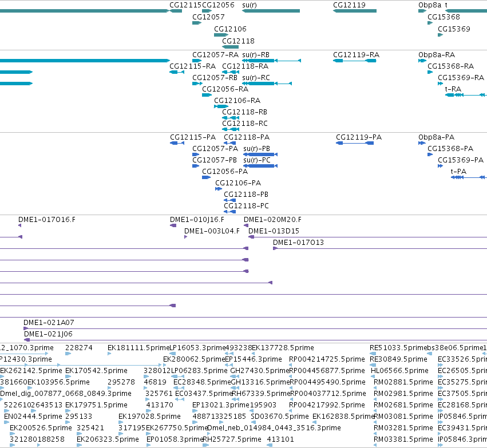Select clone DME1-020M20.F
This screenshot has width=487, height=448.
(273, 220)
